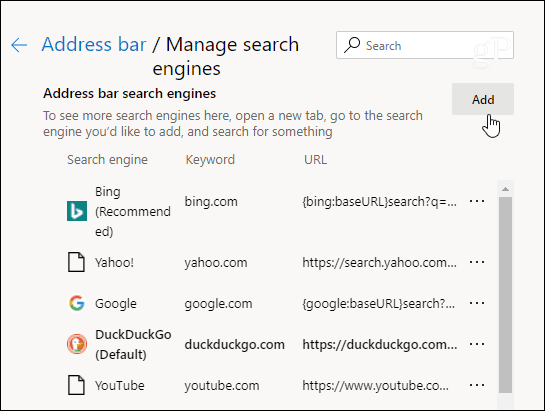Click the {google:baseURL}search URL text
The height and width of the screenshot is (411, 545).
click(x=379, y=304)
